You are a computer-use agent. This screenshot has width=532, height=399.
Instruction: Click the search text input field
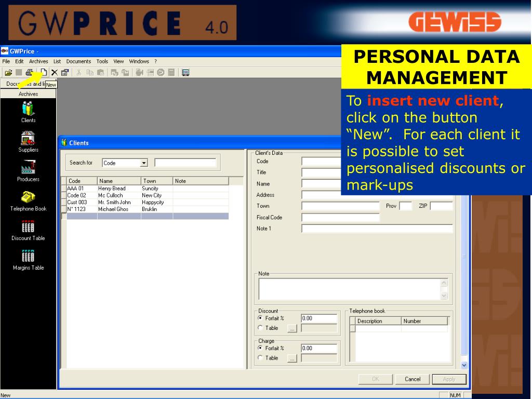(185, 163)
